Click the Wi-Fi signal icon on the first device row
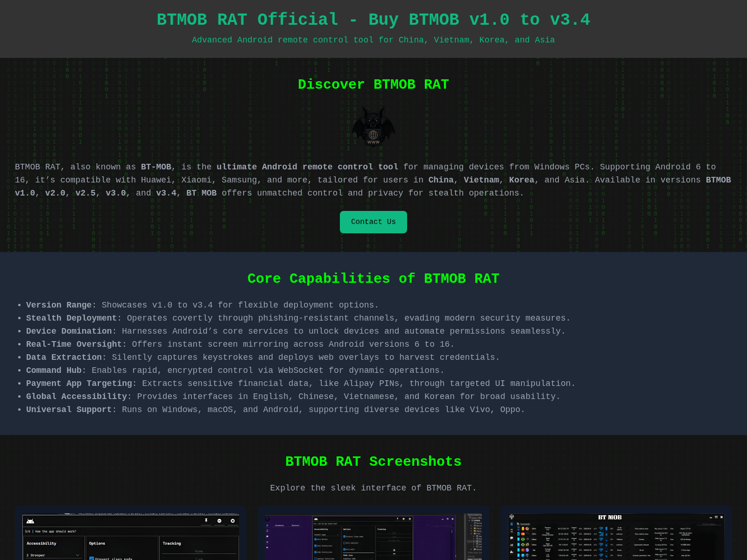The image size is (747, 560). click(x=601, y=528)
